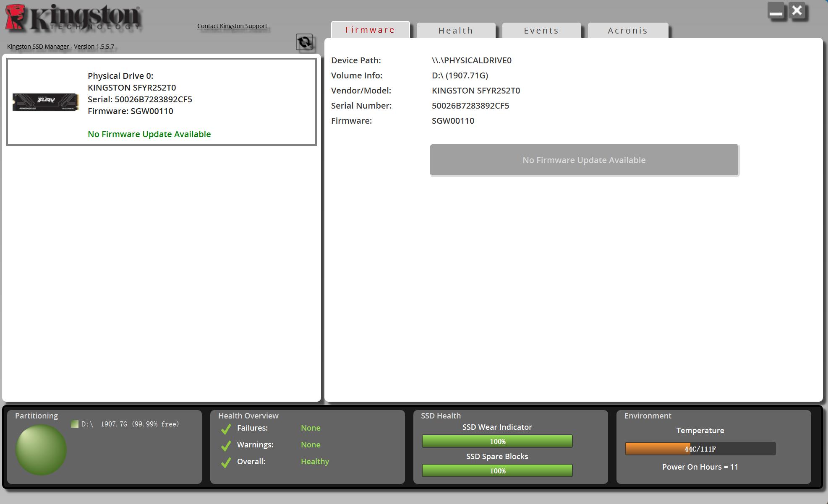Image resolution: width=828 pixels, height=504 pixels.
Task: Click the green partition pie chart
Action: pyautogui.click(x=41, y=449)
